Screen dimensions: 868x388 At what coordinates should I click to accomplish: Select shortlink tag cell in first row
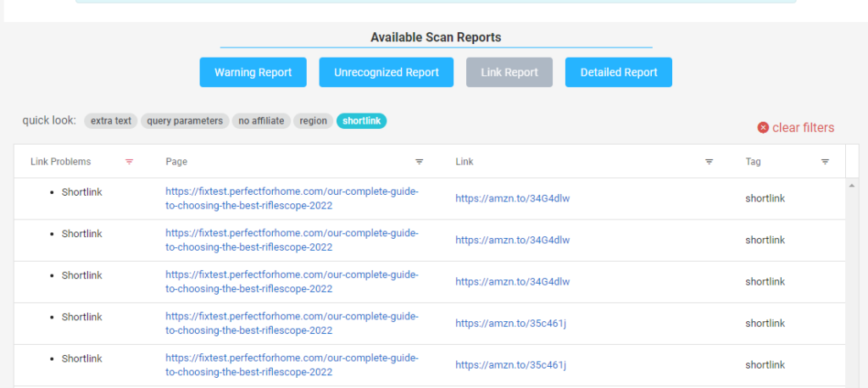[x=765, y=199]
